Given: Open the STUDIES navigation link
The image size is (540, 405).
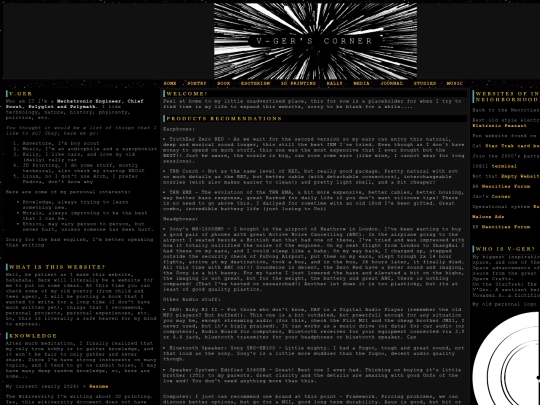Looking at the screenshot, I should [x=425, y=83].
